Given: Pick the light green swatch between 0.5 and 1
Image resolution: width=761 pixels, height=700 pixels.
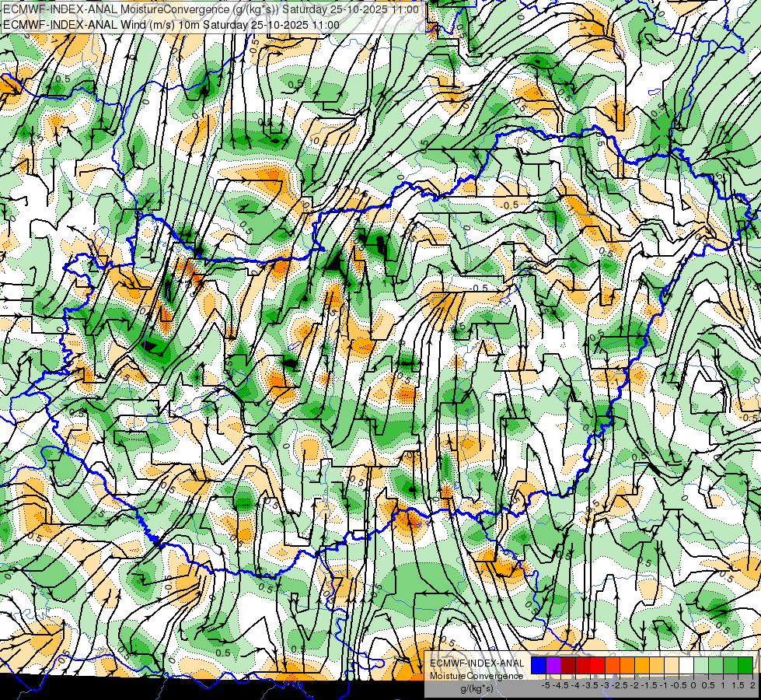Looking at the screenshot, I should click(716, 666).
